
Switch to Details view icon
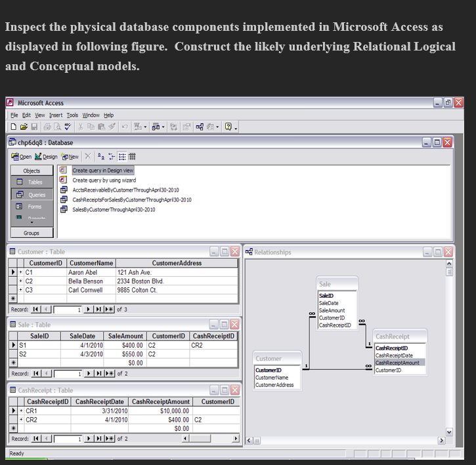click(132, 157)
